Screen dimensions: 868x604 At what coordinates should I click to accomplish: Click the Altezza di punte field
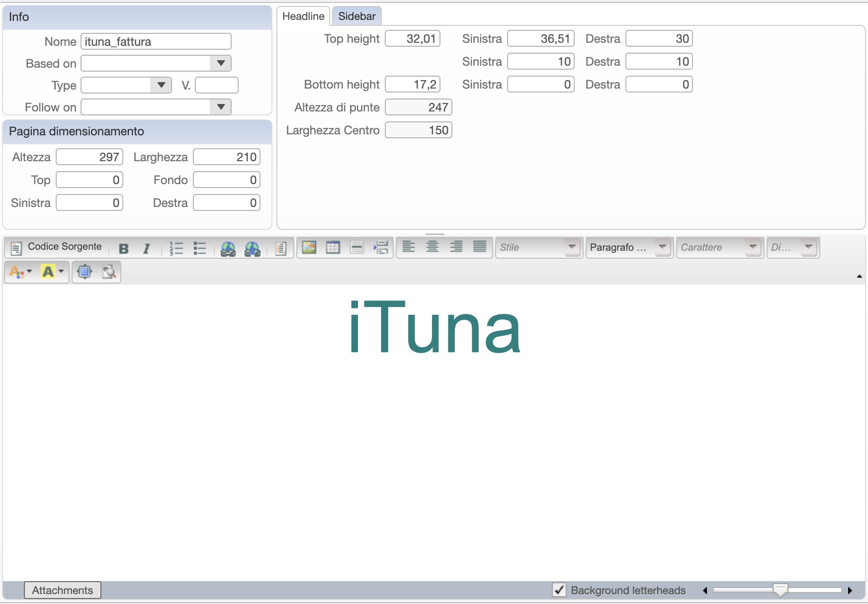419,107
